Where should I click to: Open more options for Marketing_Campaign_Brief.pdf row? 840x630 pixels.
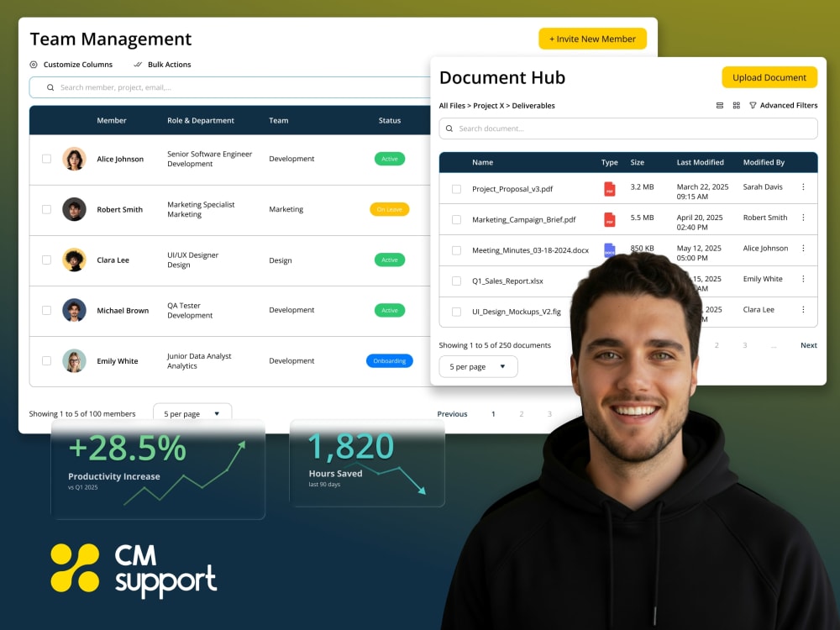point(803,218)
